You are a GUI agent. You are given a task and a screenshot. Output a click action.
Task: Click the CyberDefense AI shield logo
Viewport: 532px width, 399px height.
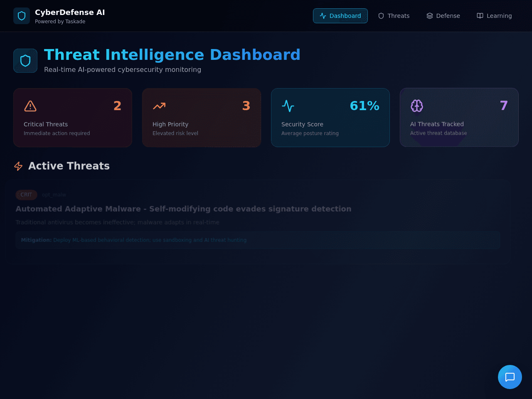click(22, 16)
